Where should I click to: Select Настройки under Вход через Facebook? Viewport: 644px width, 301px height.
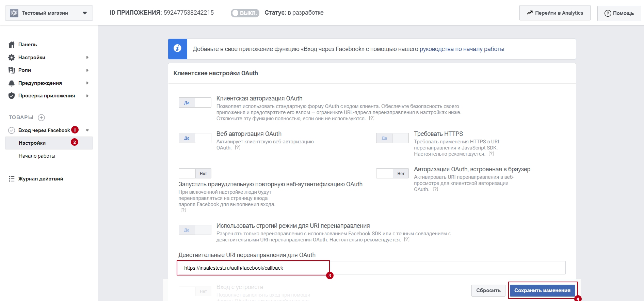49,143
